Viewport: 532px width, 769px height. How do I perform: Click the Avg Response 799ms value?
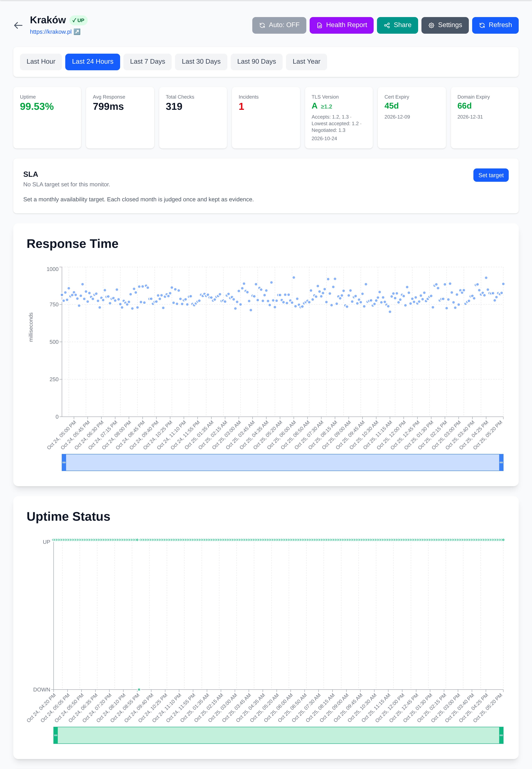click(108, 106)
